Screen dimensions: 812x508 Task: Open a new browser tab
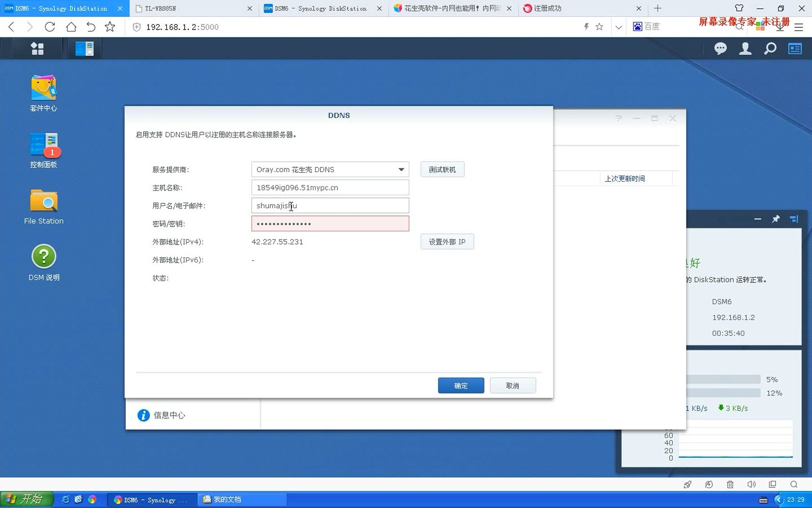pos(657,8)
